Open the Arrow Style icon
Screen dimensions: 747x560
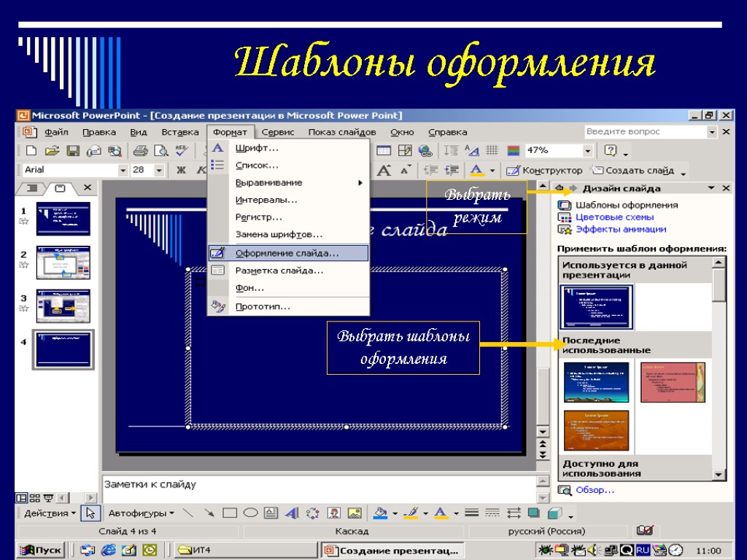coord(513,513)
